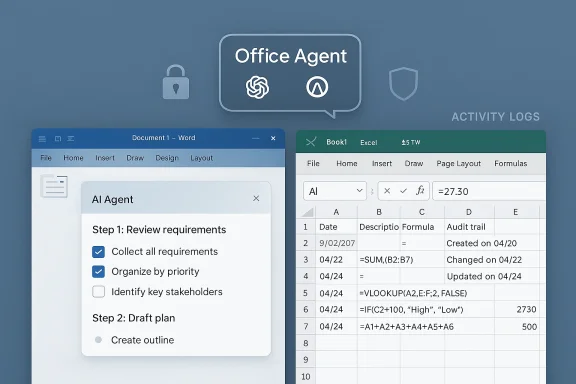Open Word Home tab
The width and height of the screenshot is (576, 384).
(x=73, y=158)
